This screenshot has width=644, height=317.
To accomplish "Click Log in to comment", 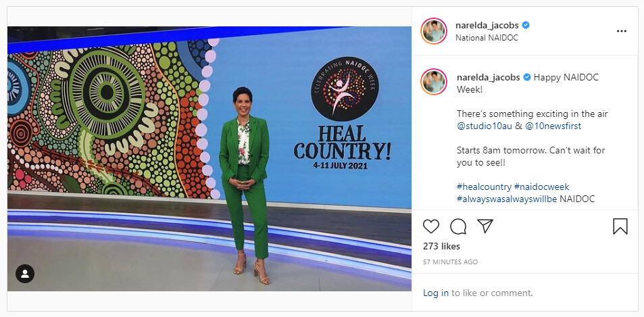I will pos(436,293).
